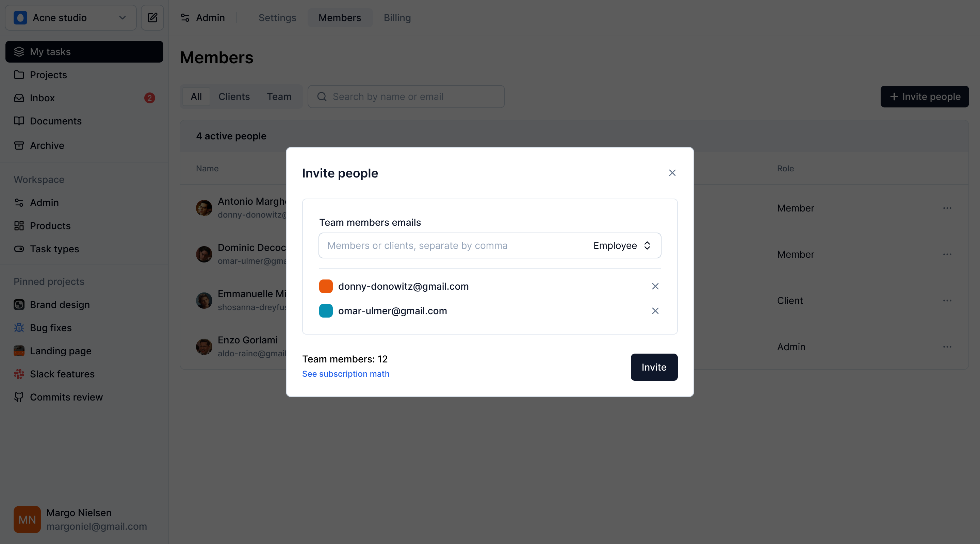980x544 pixels.
Task: Click the Bug fixes pinned project icon
Action: pyautogui.click(x=19, y=328)
